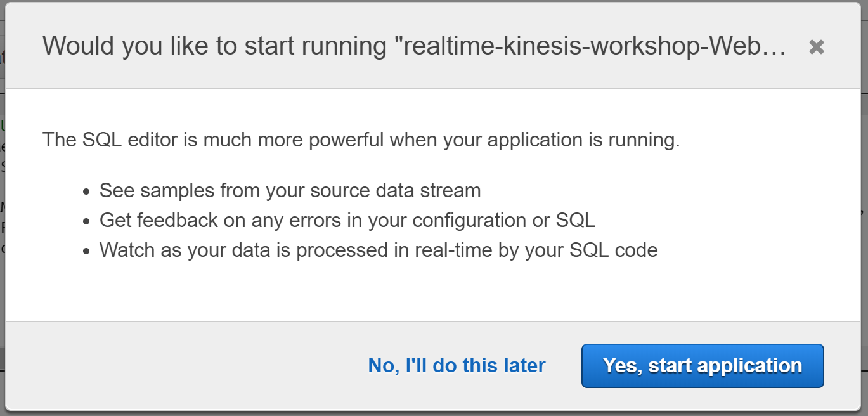Screen dimensions: 868x416
Task: Click the bullet dot before "See samples"
Action: [x=87, y=192]
